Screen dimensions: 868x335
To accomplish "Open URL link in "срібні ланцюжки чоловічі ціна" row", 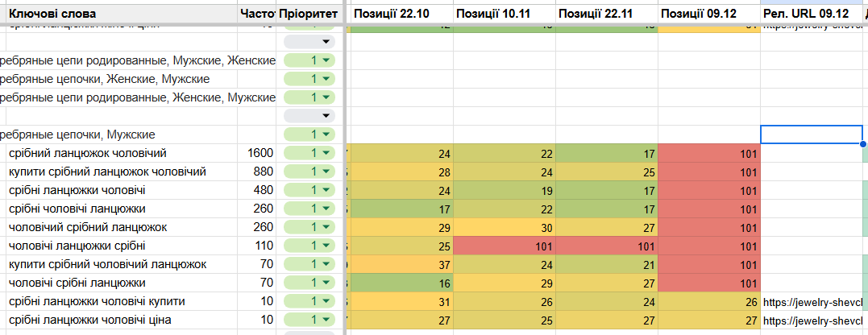I will [x=812, y=320].
